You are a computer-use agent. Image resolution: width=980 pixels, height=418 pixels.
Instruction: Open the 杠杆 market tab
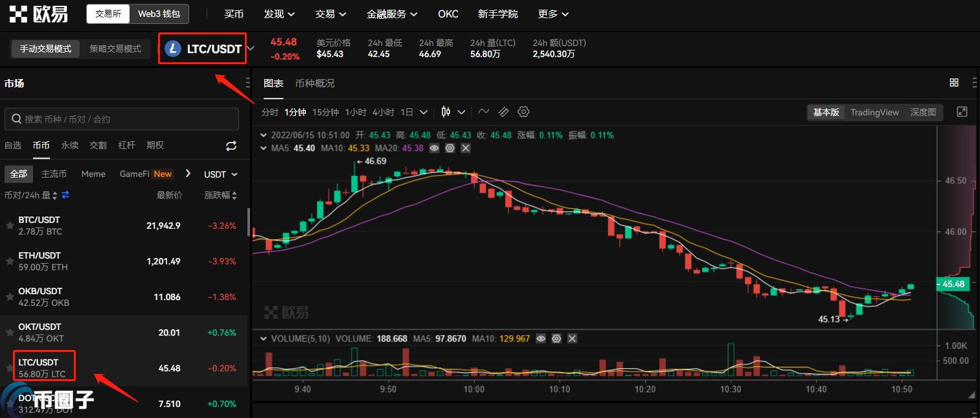point(127,146)
